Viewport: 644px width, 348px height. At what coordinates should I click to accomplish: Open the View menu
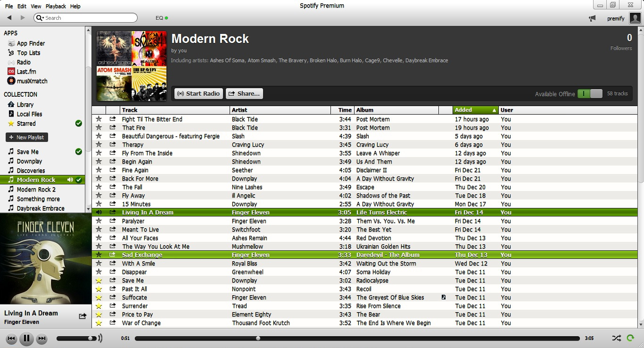pos(36,6)
